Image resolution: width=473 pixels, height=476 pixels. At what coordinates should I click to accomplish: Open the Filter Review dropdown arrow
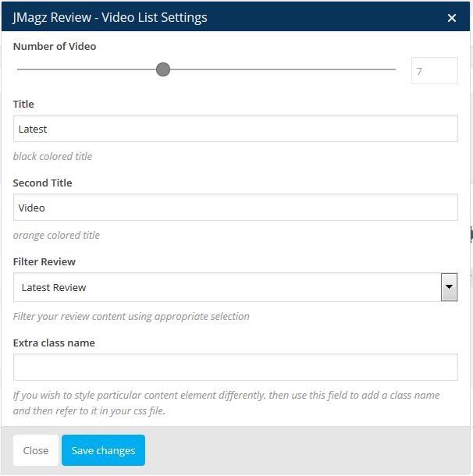[449, 287]
